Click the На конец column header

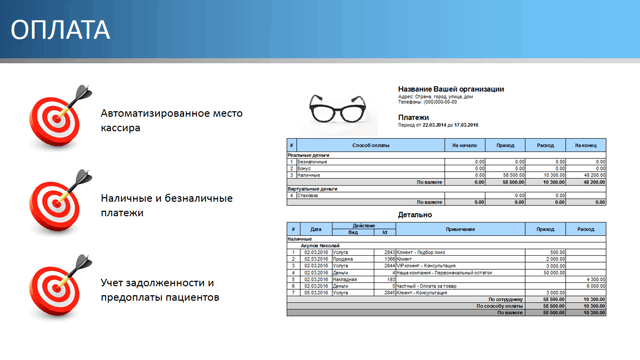tap(586, 145)
